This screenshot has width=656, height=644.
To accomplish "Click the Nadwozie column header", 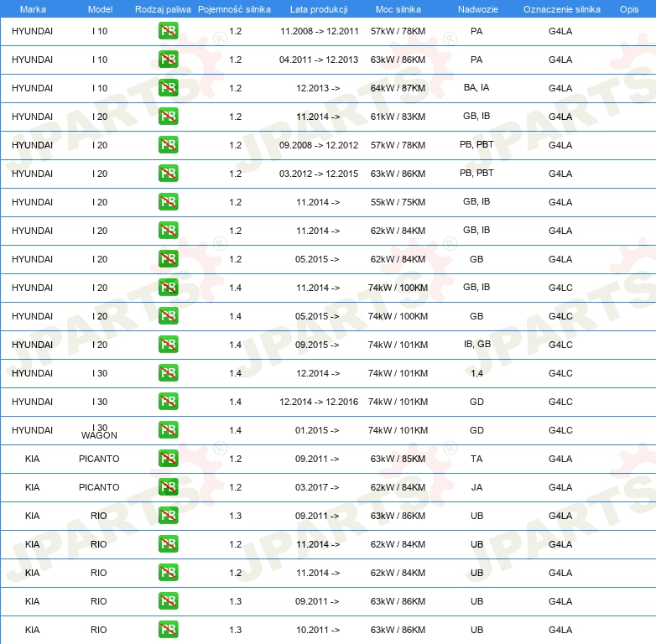I will 478,9.
